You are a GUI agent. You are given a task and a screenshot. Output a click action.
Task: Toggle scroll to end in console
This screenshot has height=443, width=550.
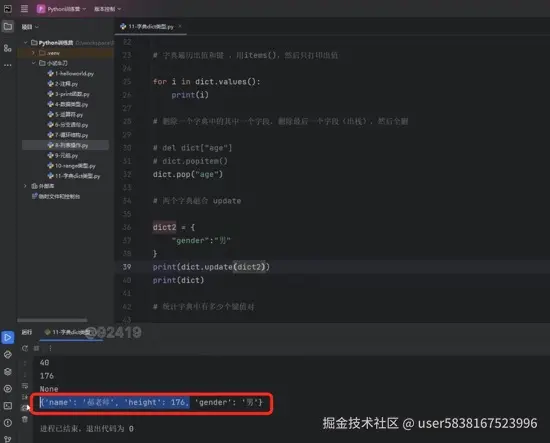point(25,397)
